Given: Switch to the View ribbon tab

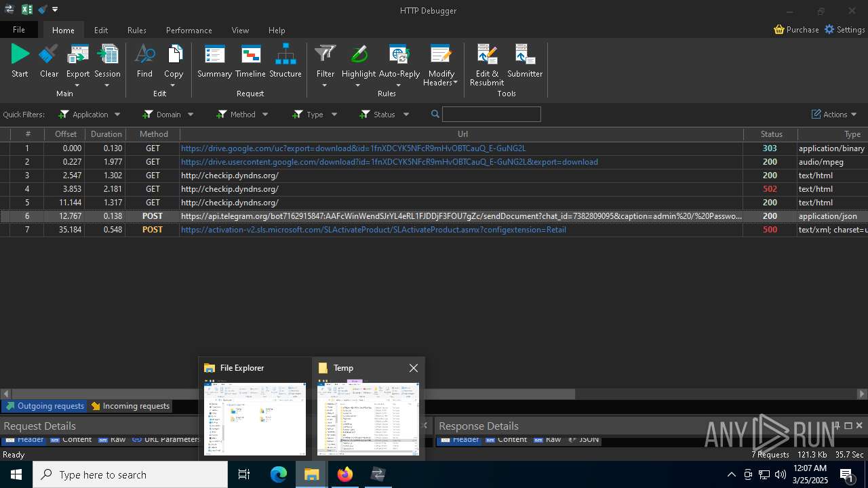Looking at the screenshot, I should (x=240, y=30).
